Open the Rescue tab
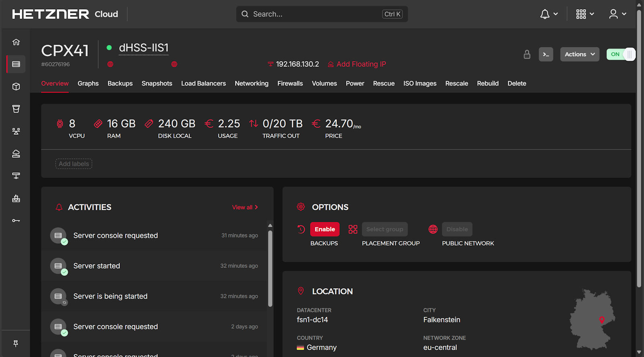The height and width of the screenshot is (357, 644). (x=384, y=83)
